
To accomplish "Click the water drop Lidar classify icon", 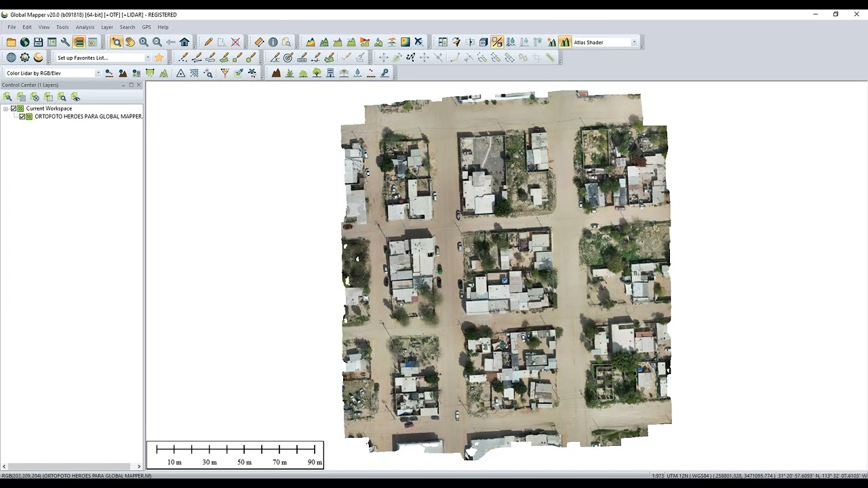I will (357, 73).
